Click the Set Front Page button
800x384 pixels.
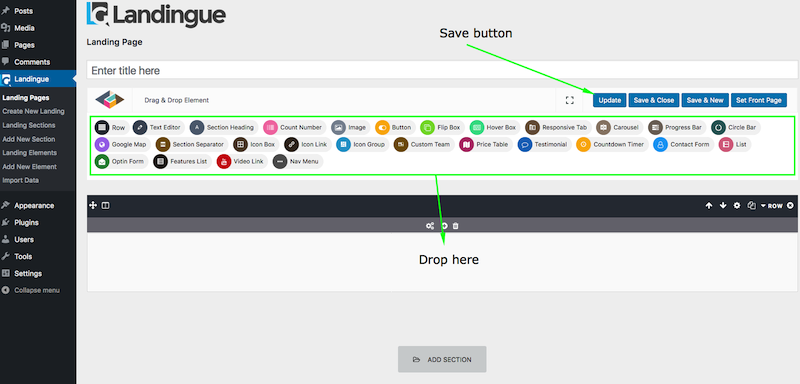tap(759, 100)
